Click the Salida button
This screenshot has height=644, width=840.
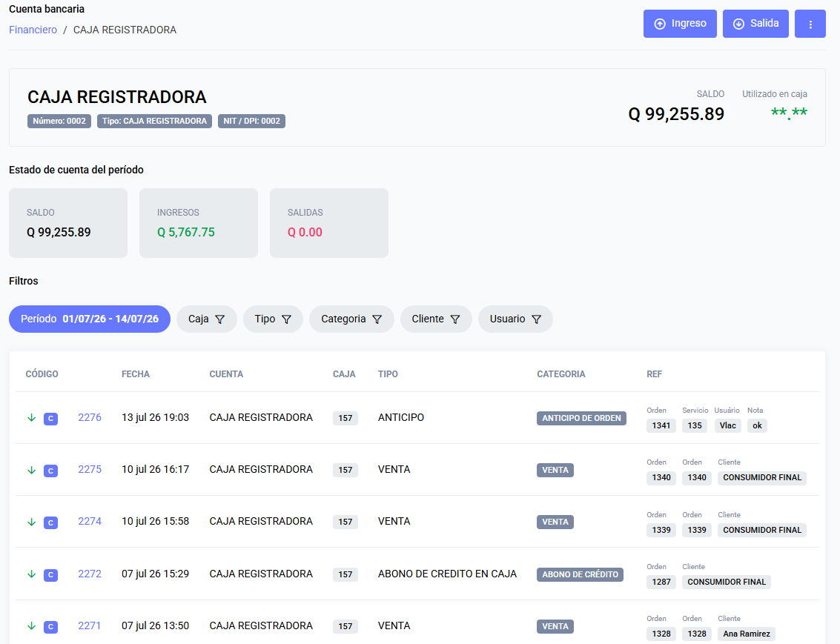tap(755, 24)
